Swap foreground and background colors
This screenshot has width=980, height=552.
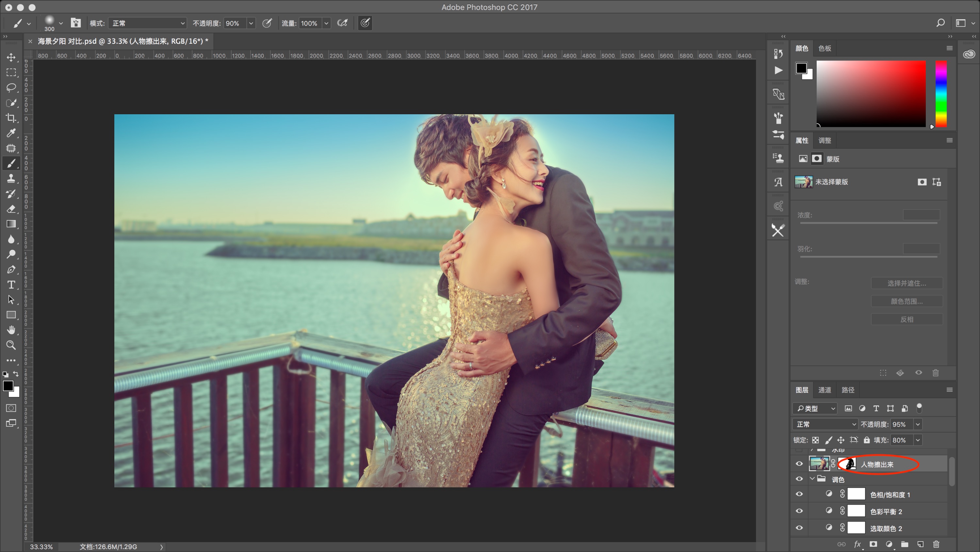(16, 374)
